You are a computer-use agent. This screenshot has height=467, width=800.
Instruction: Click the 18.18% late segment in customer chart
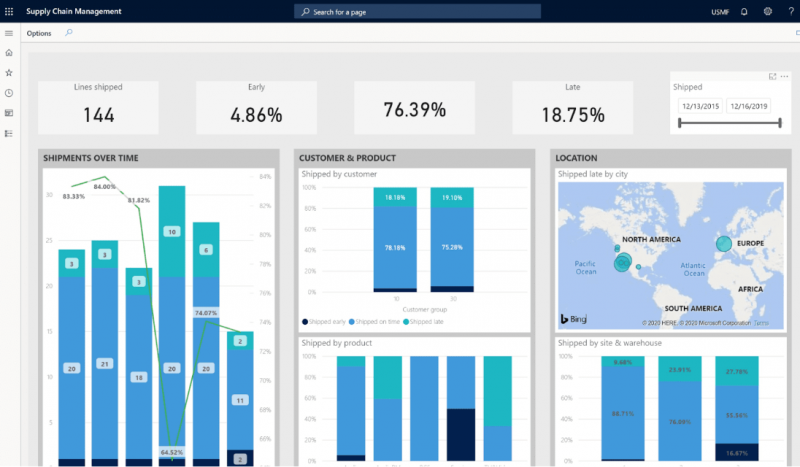click(395, 197)
